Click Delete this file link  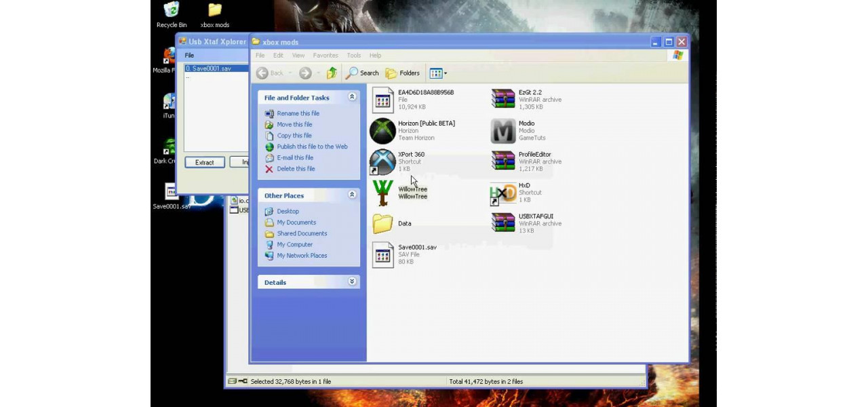pyautogui.click(x=296, y=169)
